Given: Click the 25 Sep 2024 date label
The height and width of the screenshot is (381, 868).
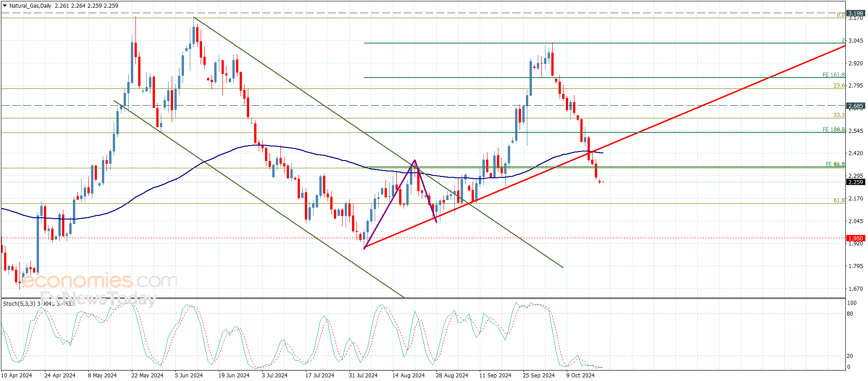Looking at the screenshot, I should tap(539, 375).
